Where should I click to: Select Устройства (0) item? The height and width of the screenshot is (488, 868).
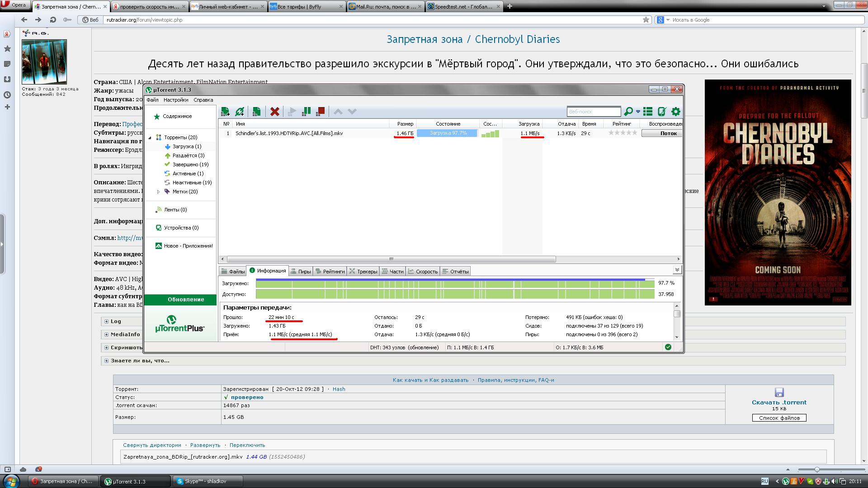(181, 228)
